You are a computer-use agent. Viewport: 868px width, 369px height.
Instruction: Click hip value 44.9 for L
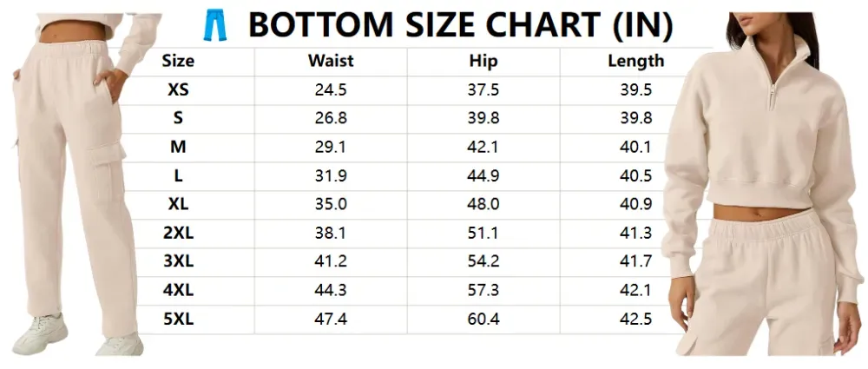point(483,175)
